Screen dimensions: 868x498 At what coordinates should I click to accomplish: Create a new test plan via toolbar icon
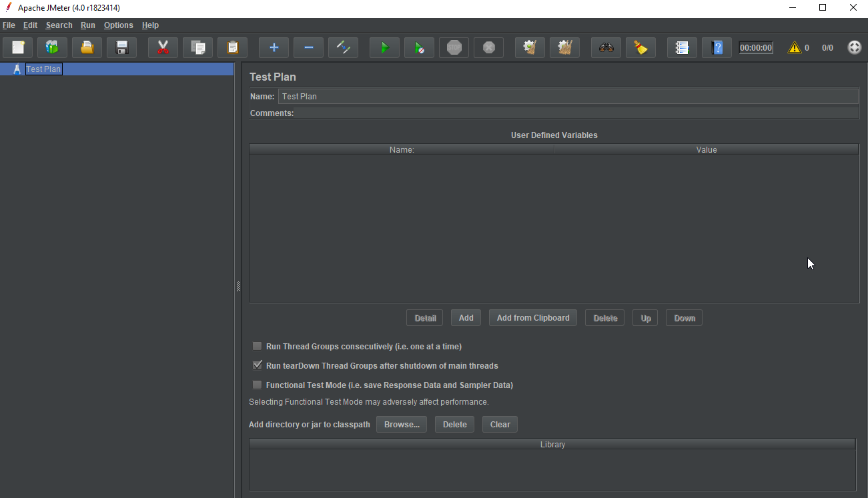[x=18, y=48]
